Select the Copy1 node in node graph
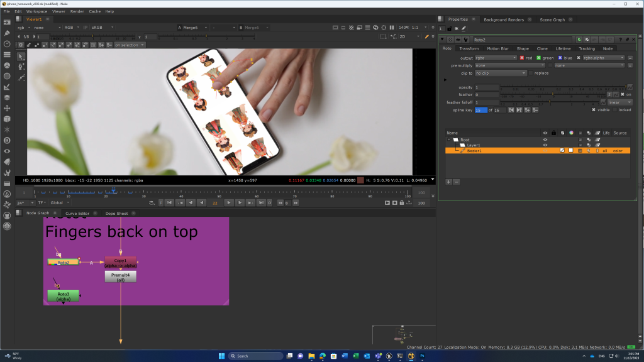The image size is (644, 362). (120, 263)
